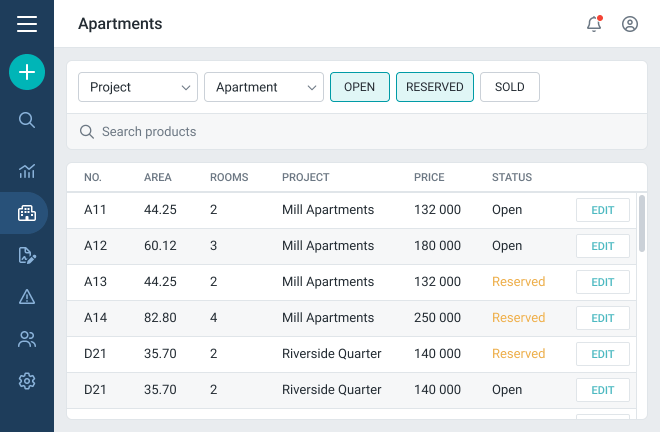Click the table's vertical scrollbar thumb
660x432 pixels.
tap(641, 224)
